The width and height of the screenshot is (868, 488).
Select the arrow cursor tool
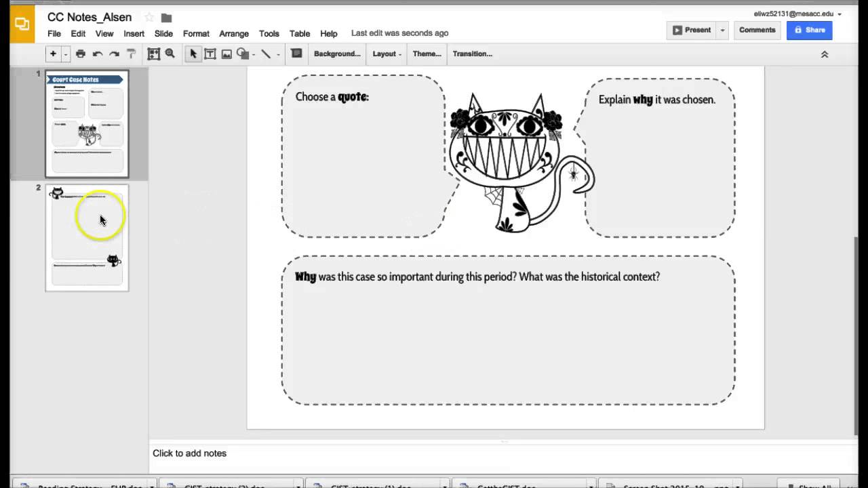pos(193,54)
